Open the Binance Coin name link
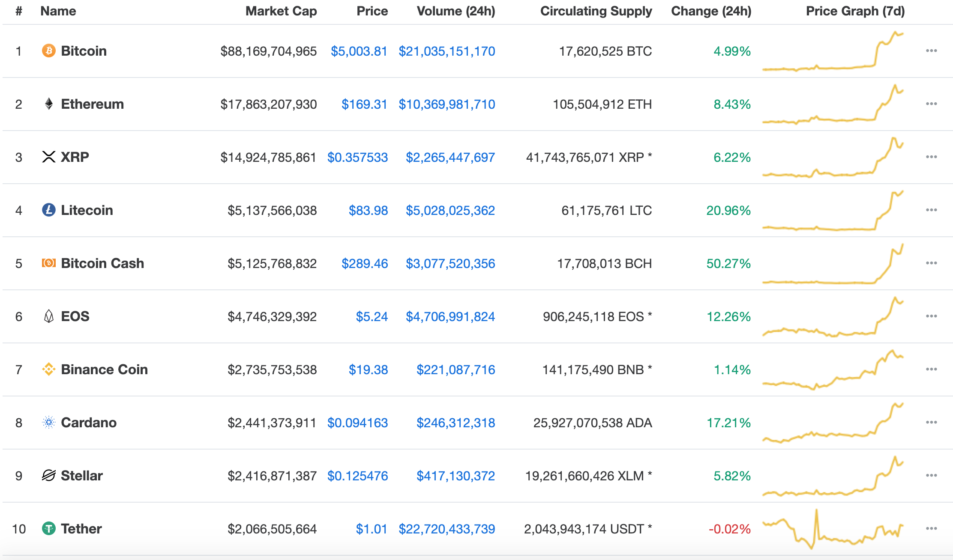This screenshot has height=560, width=953. [105, 369]
